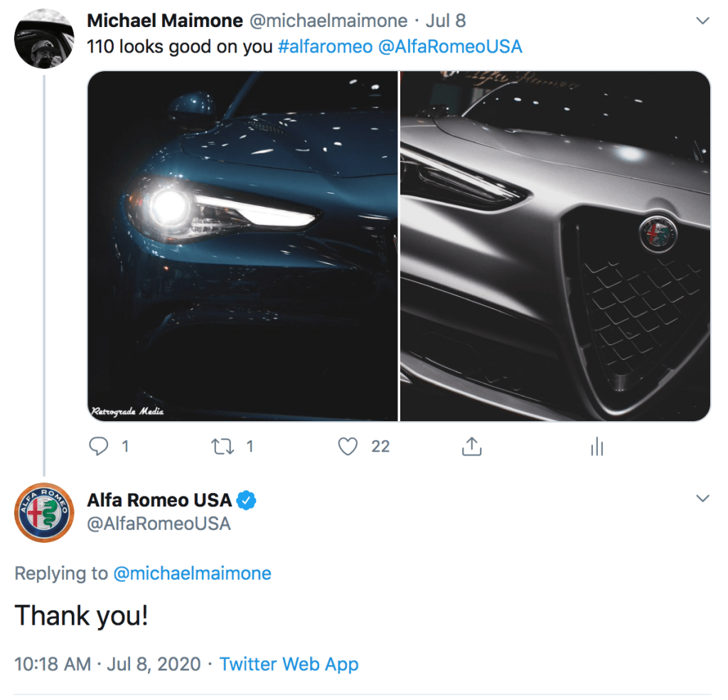Open the @michaelmaimone replying-to link
728x700 pixels.
coord(192,573)
